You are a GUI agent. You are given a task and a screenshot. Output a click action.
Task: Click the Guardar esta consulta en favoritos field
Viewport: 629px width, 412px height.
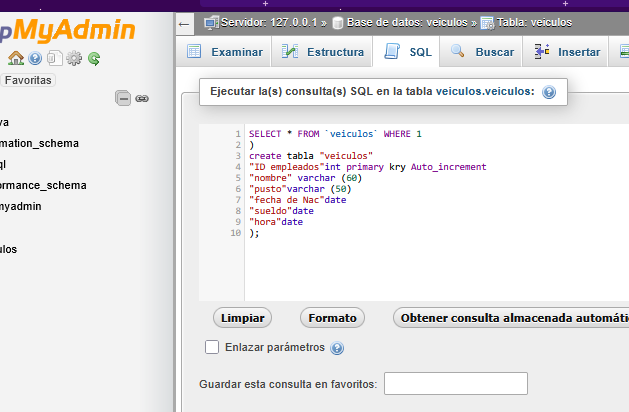coord(455,384)
